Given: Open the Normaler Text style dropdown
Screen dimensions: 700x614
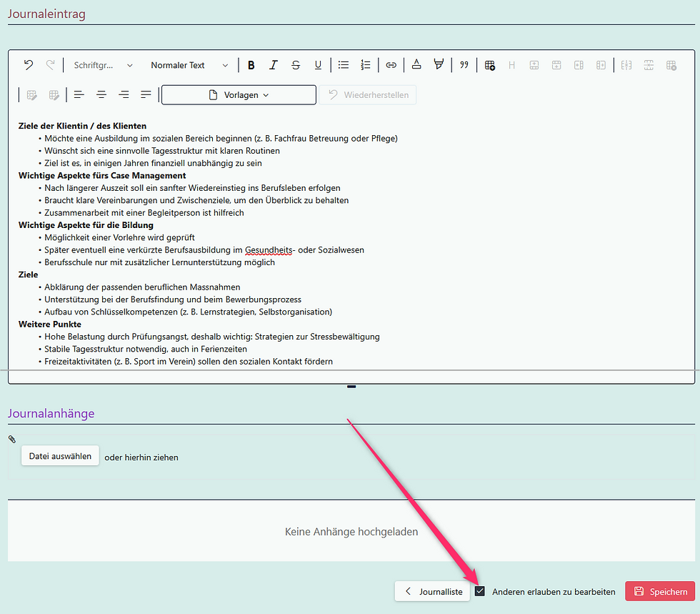Looking at the screenshot, I should tap(189, 65).
